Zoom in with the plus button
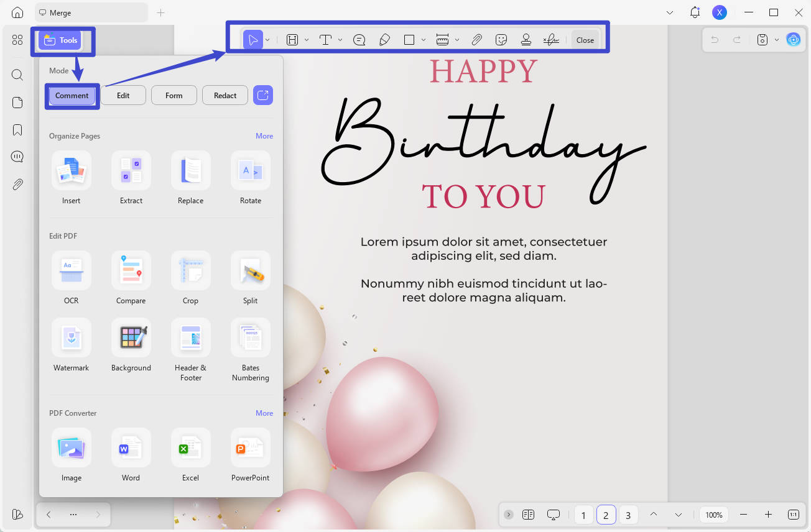This screenshot has height=532, width=811. [769, 515]
